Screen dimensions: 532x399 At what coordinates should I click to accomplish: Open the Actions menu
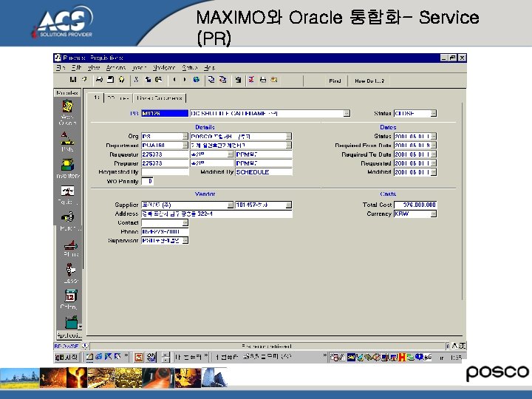[116, 68]
